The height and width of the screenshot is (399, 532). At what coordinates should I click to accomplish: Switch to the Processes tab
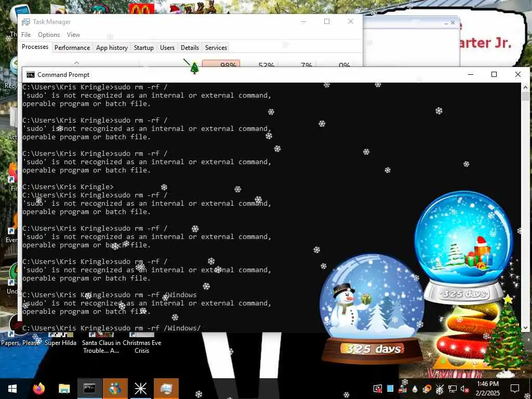[35, 47]
